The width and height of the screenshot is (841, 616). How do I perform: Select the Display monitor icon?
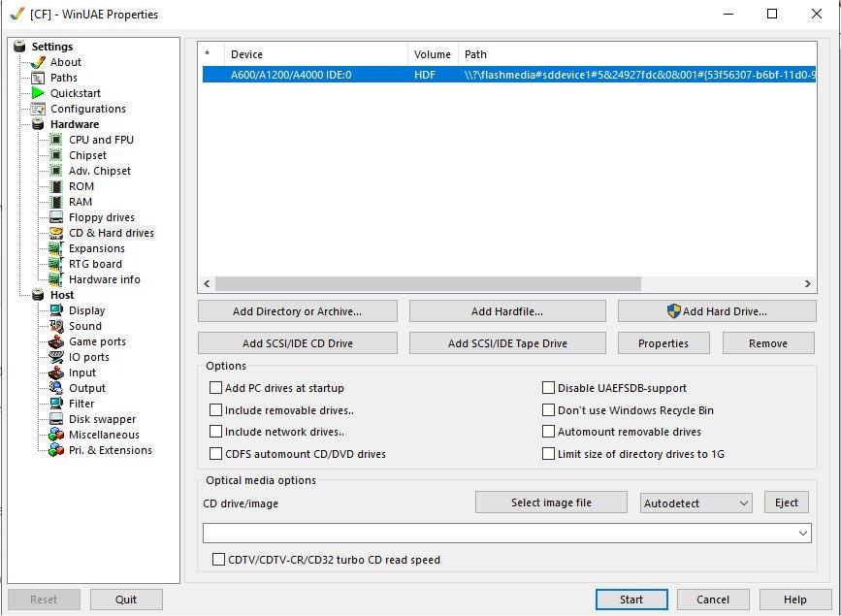[x=56, y=310]
